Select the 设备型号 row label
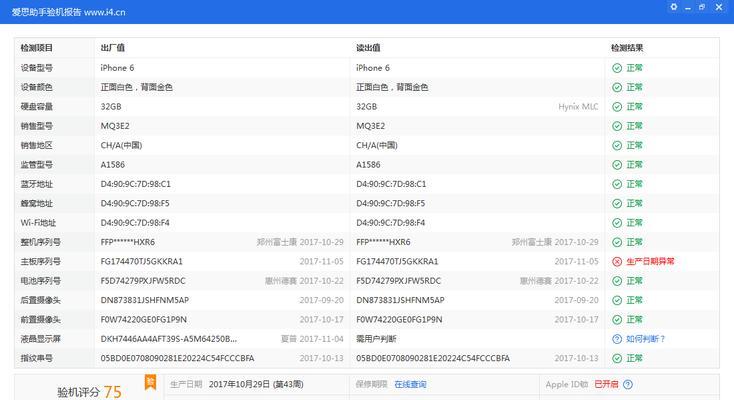This screenshot has height=400, width=734. (37, 68)
